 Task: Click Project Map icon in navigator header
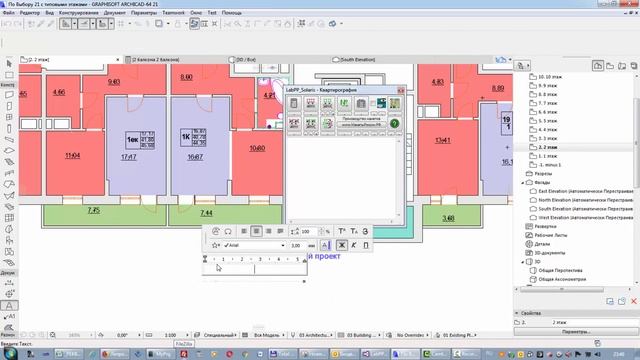[598, 65]
